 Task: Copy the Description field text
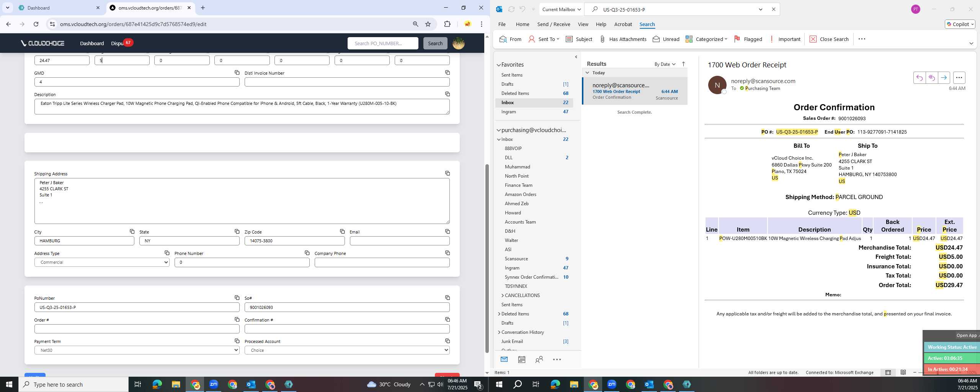(x=447, y=94)
